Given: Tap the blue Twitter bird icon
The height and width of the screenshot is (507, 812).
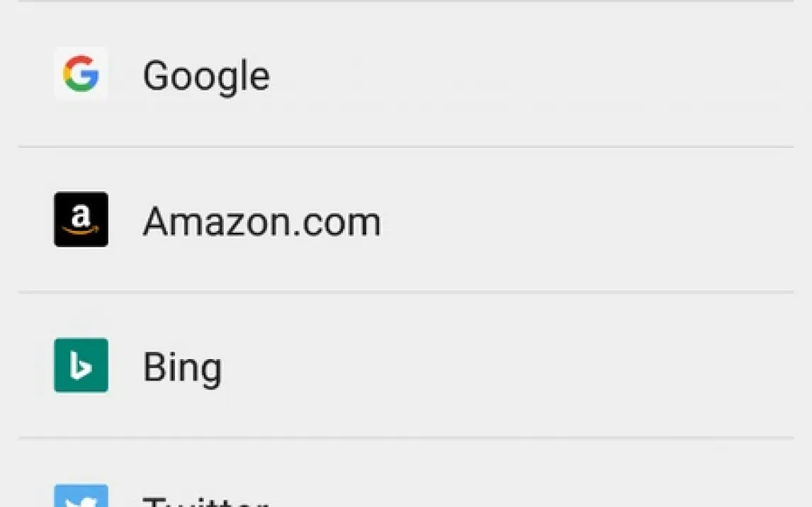Looking at the screenshot, I should coord(81,496).
